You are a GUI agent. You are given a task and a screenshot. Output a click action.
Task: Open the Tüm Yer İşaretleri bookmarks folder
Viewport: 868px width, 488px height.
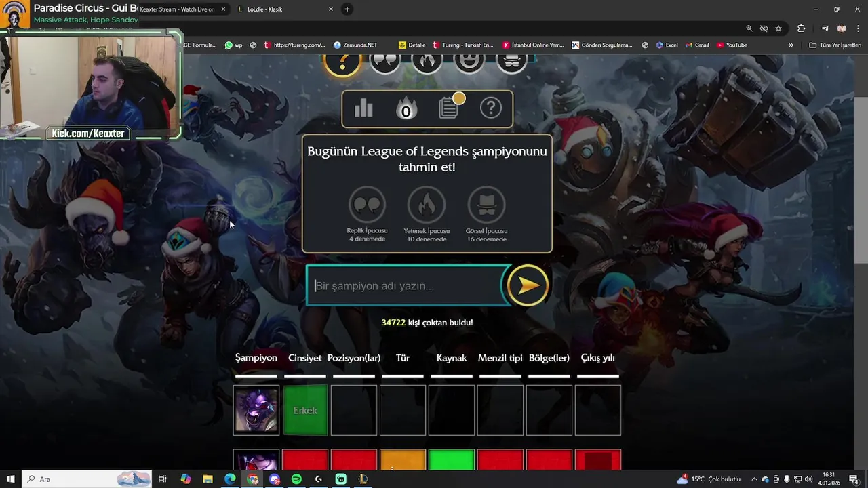point(835,45)
